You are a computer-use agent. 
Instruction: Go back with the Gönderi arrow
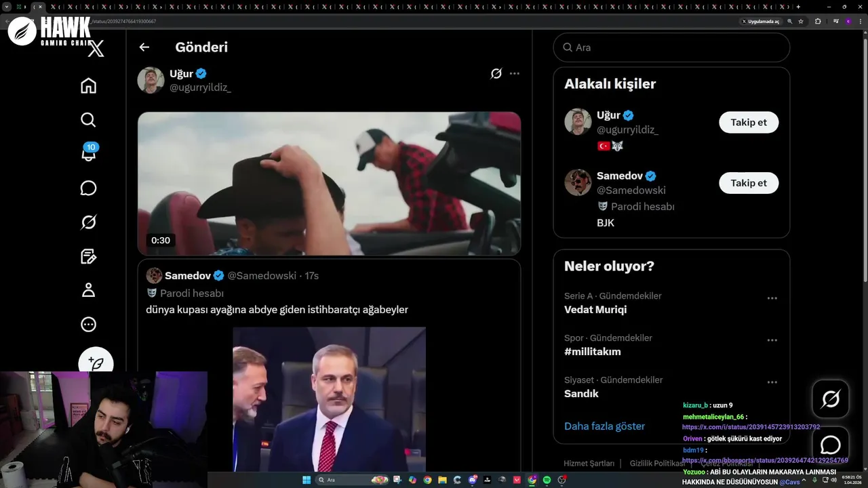pyautogui.click(x=144, y=47)
